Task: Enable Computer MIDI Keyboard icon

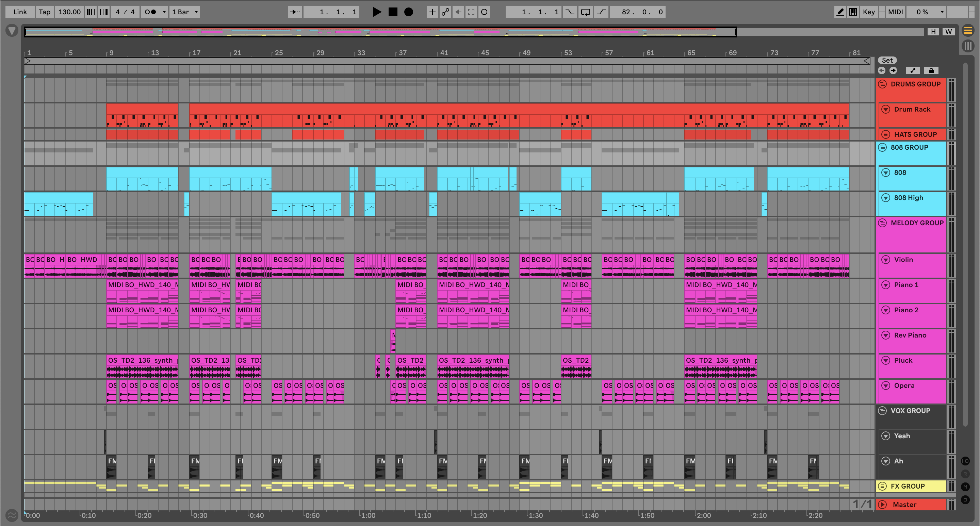Action: pos(853,12)
